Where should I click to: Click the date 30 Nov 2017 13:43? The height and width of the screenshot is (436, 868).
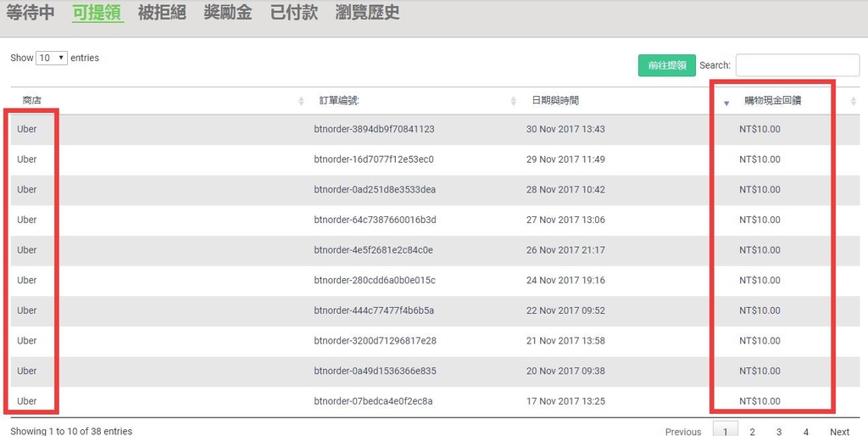click(565, 129)
